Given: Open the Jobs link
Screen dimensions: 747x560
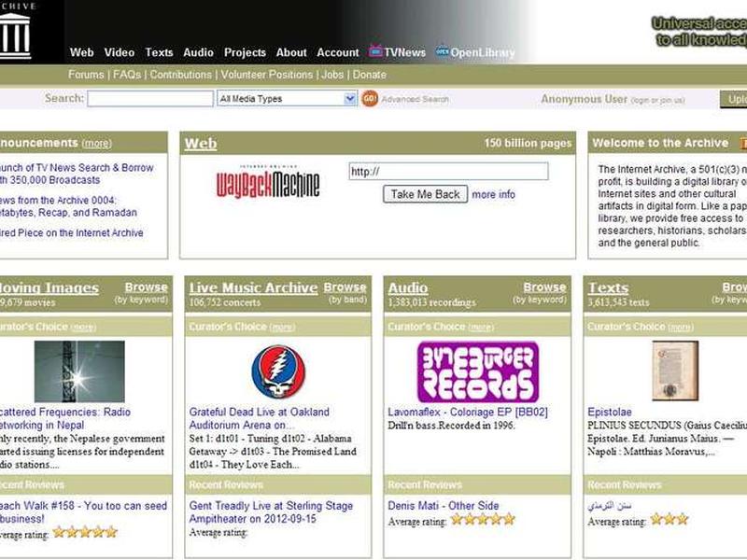Looking at the screenshot, I should click(x=332, y=75).
